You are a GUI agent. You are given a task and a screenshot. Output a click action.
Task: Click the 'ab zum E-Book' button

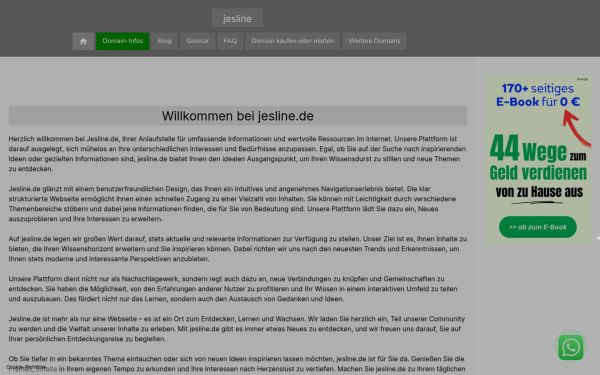538,227
